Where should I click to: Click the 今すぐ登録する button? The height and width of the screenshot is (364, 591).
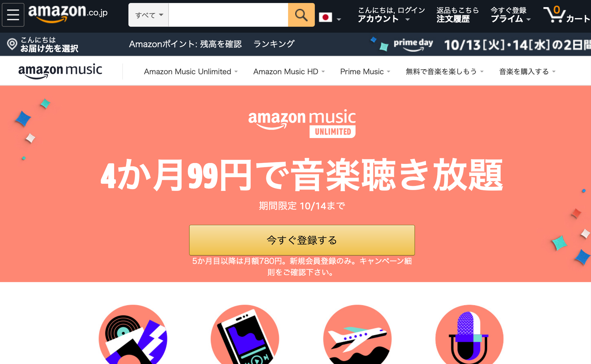pyautogui.click(x=302, y=240)
